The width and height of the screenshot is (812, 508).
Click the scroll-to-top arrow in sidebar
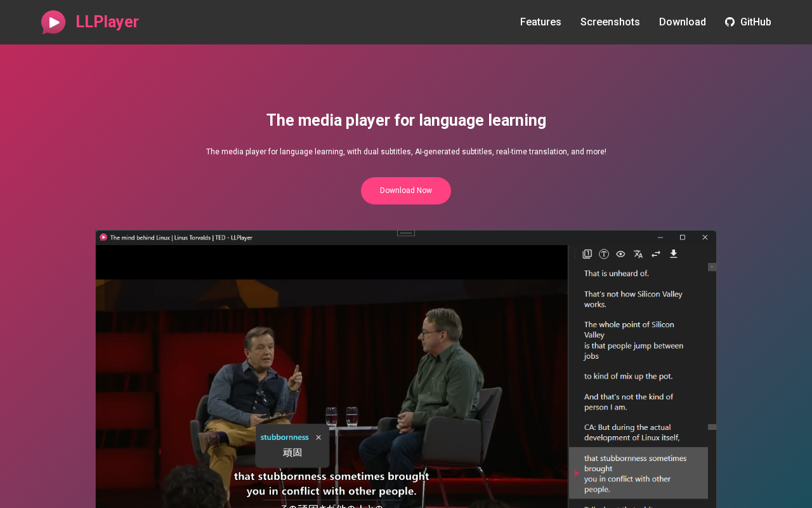click(712, 267)
